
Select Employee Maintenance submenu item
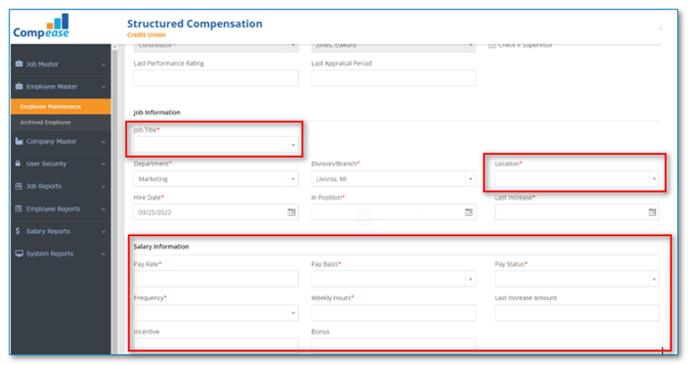[x=61, y=107]
